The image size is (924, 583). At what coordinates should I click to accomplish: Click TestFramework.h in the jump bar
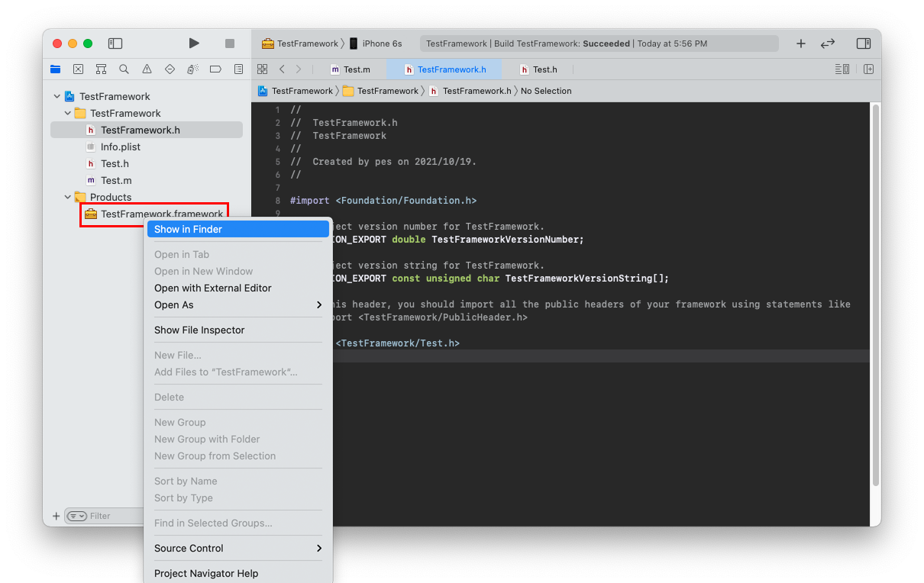point(470,91)
